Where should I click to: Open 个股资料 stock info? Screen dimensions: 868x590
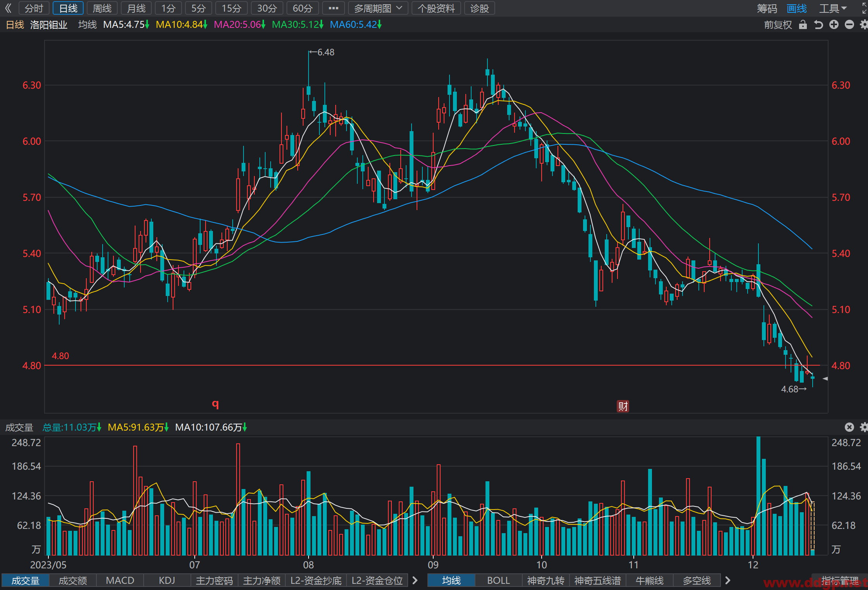point(436,8)
